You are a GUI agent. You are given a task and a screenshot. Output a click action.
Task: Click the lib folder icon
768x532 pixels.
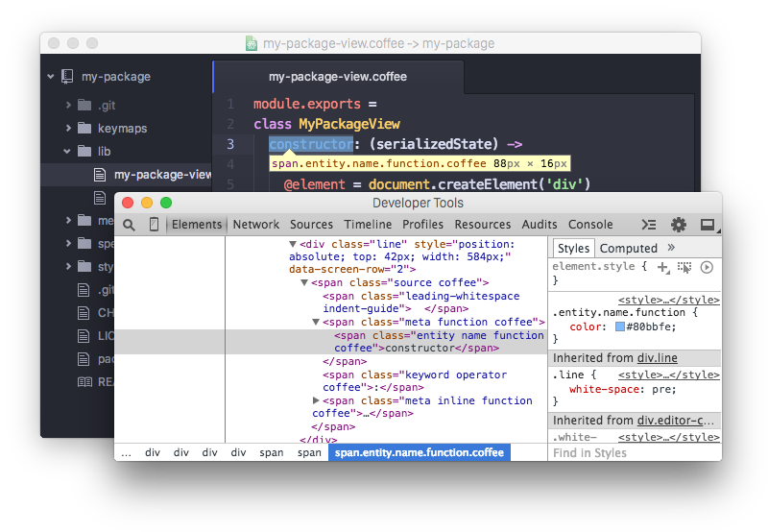click(84, 151)
